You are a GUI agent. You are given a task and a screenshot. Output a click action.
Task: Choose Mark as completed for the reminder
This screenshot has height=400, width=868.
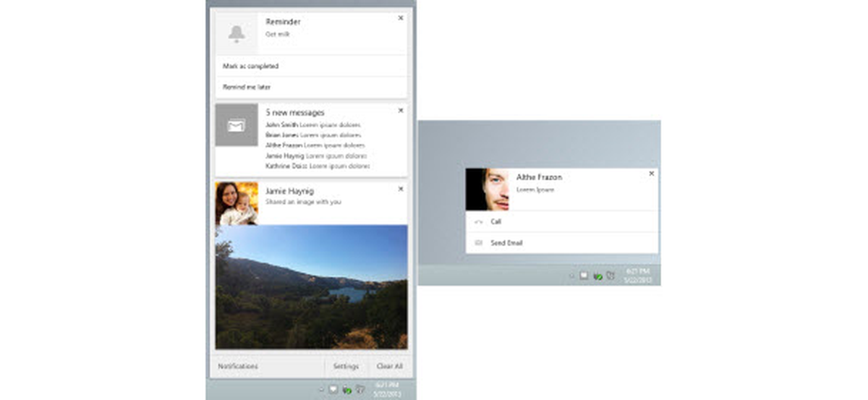tap(311, 66)
